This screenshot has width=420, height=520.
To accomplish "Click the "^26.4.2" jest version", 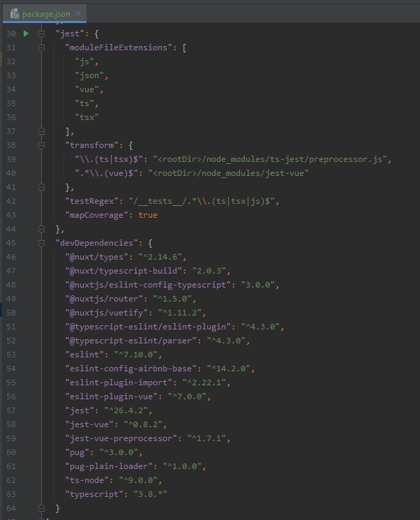I will [x=126, y=410].
